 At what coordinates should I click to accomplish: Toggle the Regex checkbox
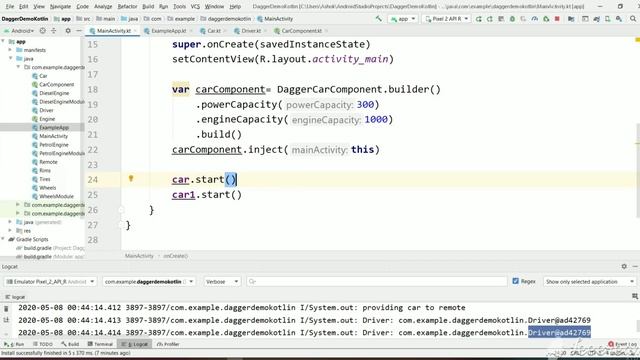tap(516, 281)
